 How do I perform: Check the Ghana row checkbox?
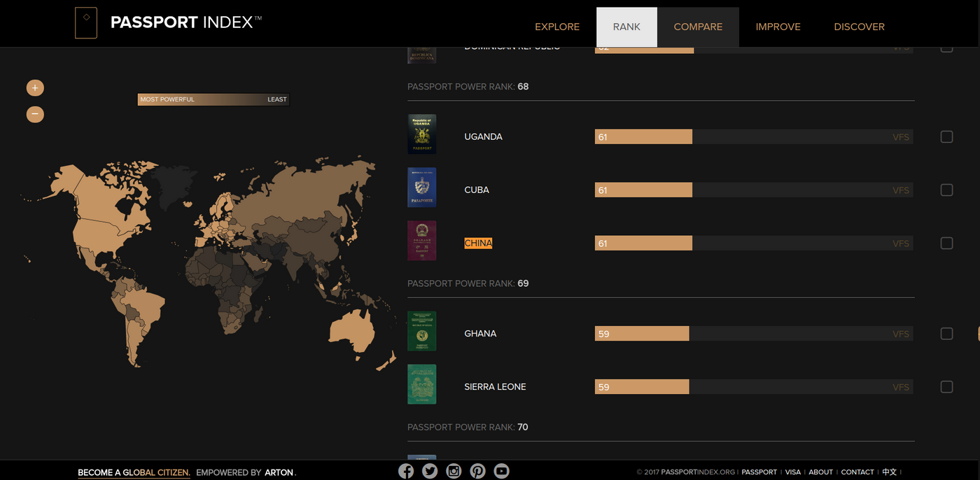[946, 334]
